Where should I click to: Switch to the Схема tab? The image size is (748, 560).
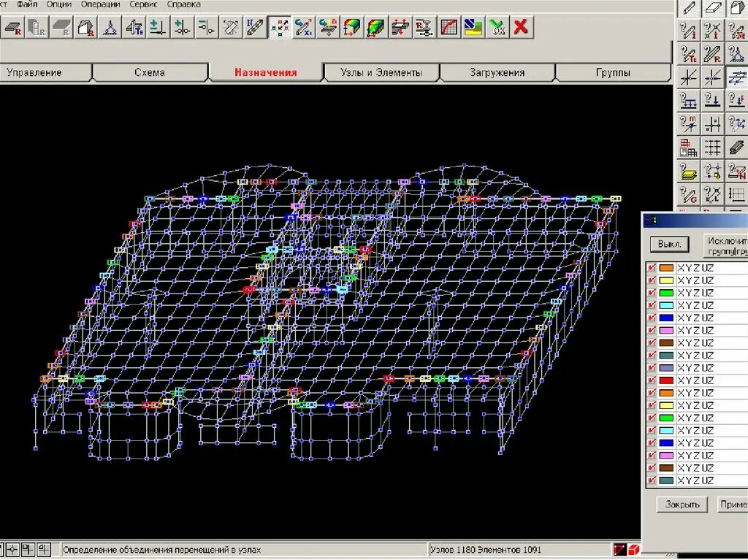(x=150, y=73)
